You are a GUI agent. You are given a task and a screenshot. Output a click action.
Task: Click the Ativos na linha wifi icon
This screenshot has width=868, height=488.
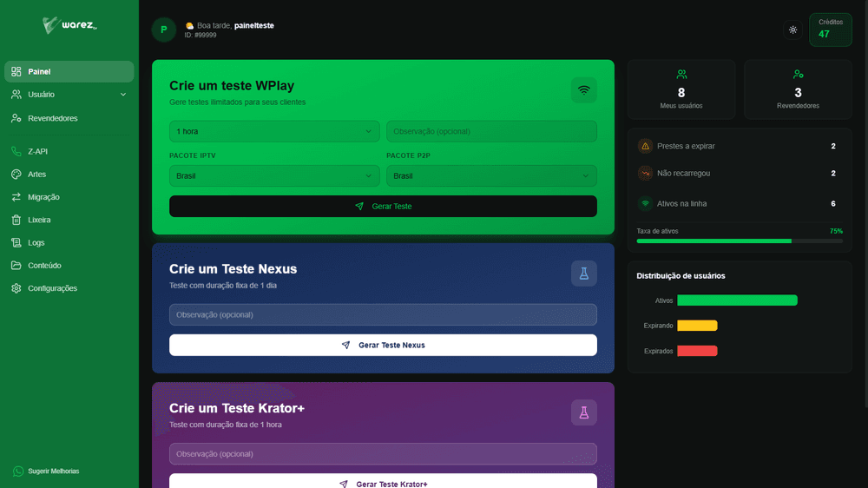(x=645, y=204)
